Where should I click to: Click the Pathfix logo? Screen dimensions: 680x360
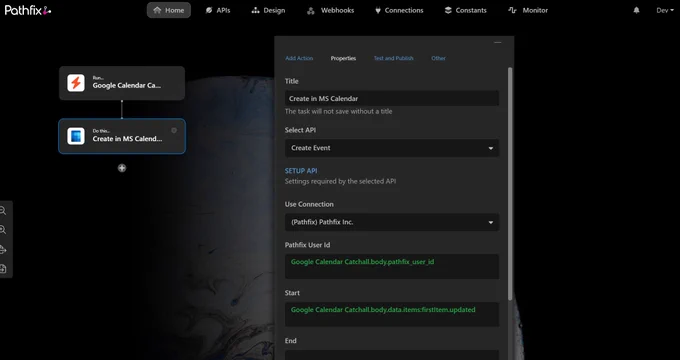28,10
